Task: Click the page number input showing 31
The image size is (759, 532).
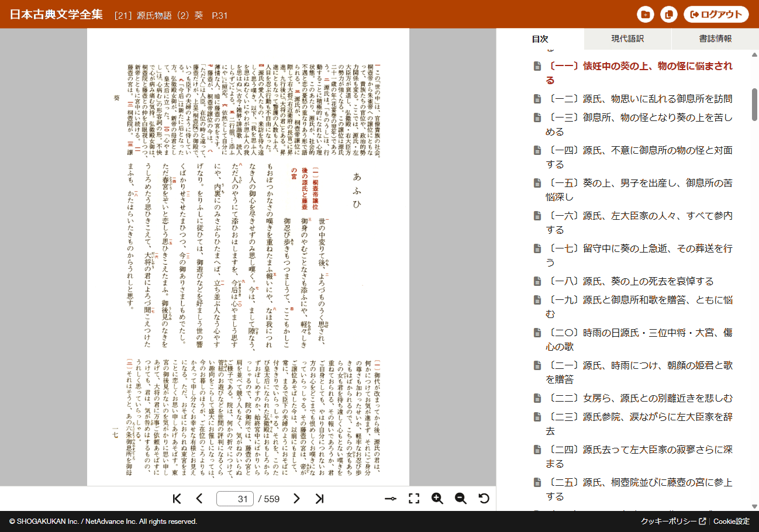Action: coord(234,499)
